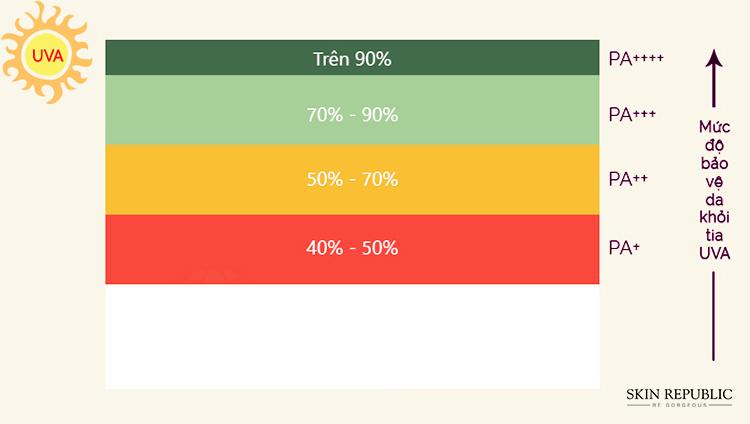Click the "BE GORGEOUS" tagline under the logo

[x=679, y=407]
